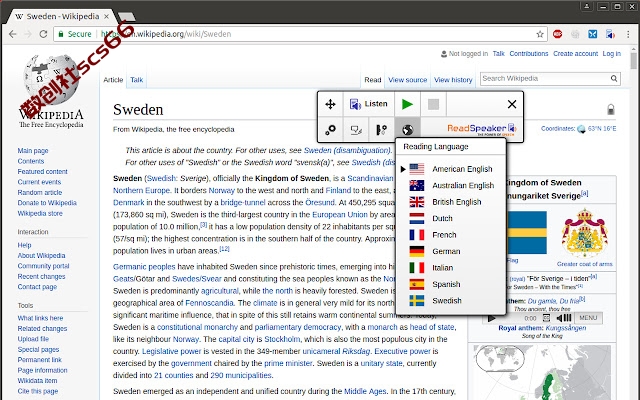Click the coordinates globe icon
The width and height of the screenshot is (640, 400).
click(x=581, y=129)
